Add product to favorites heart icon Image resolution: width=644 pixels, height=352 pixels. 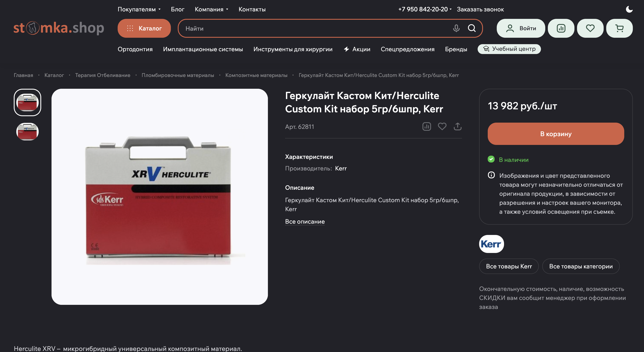[442, 126]
